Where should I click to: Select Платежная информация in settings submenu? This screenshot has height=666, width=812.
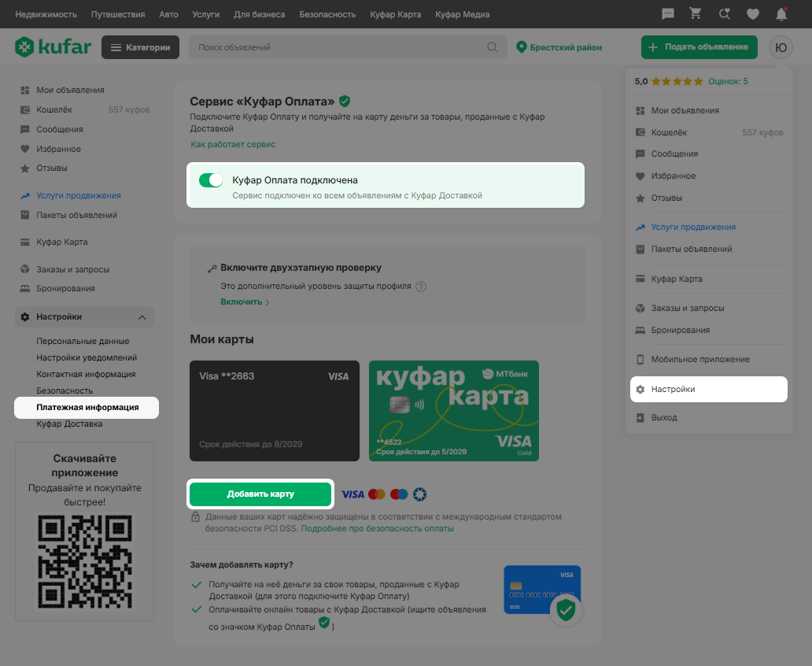pos(87,407)
